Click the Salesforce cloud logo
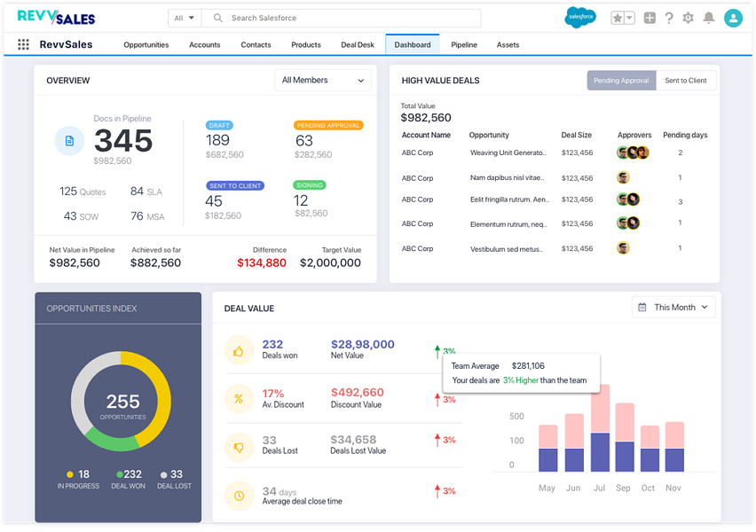756x532 pixels. pos(580,18)
